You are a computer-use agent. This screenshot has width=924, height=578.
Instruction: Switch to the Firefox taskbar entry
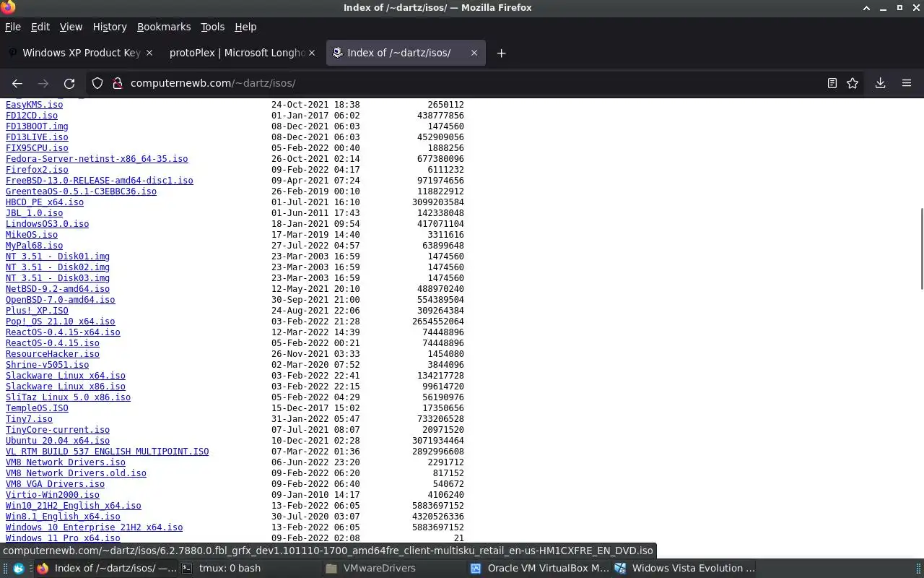pyautogui.click(x=106, y=569)
